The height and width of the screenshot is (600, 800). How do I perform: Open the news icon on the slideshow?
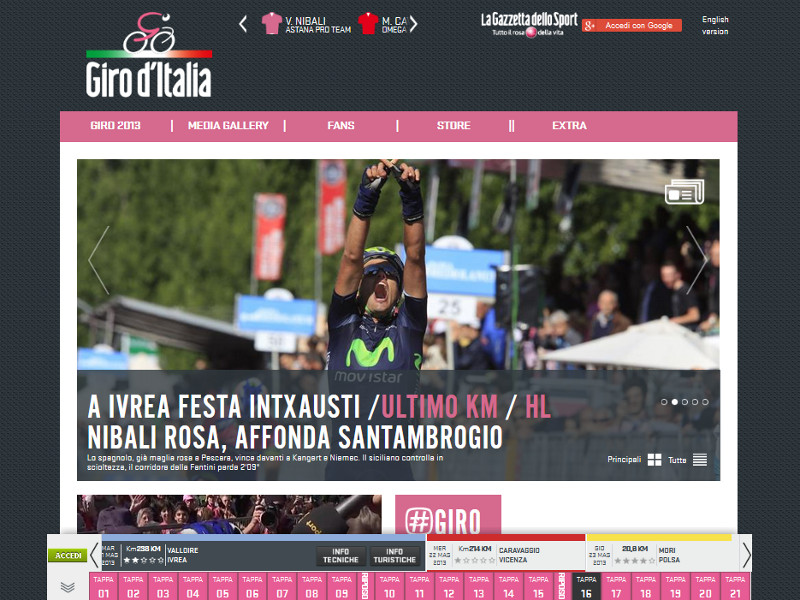[x=685, y=193]
